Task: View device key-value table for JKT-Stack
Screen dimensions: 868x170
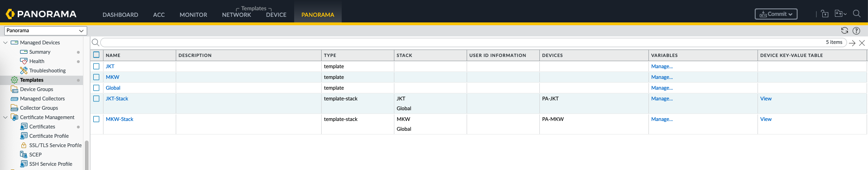Action: (x=766, y=99)
